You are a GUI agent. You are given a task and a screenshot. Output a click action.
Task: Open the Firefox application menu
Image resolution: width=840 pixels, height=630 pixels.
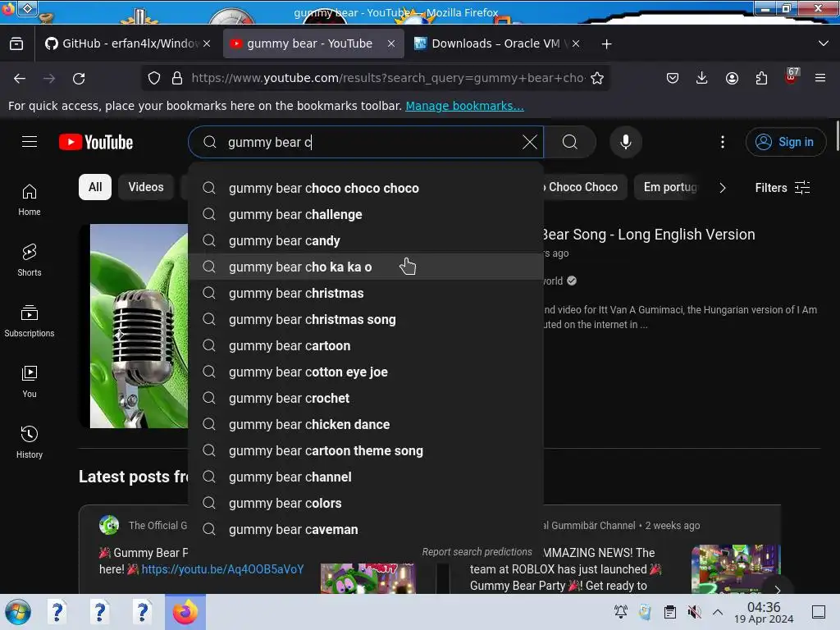click(819, 78)
